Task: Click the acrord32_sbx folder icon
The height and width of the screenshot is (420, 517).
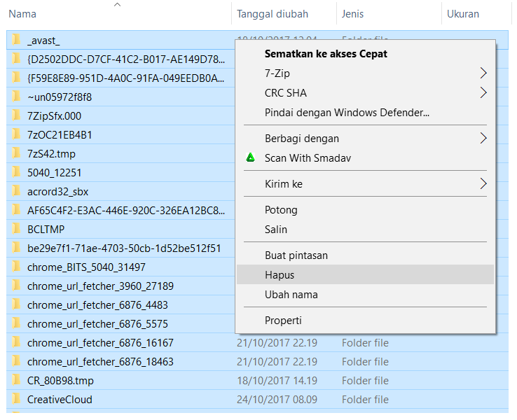Action: 17,192
